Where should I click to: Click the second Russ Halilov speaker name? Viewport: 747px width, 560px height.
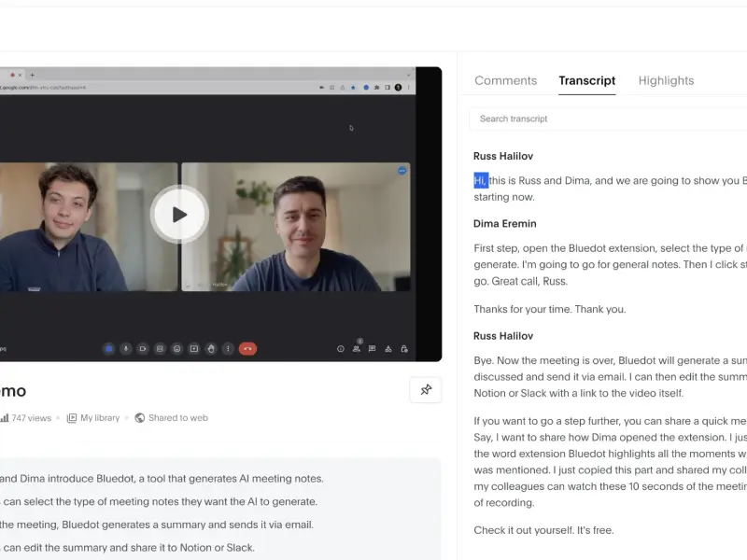click(x=503, y=336)
